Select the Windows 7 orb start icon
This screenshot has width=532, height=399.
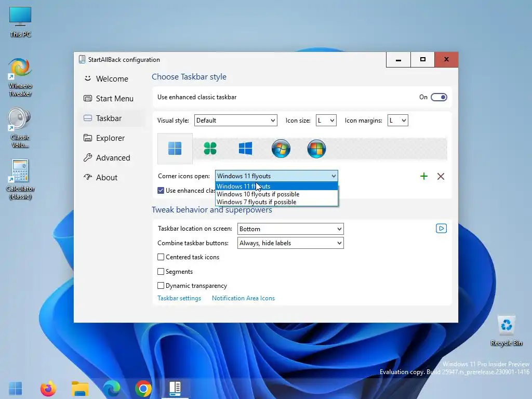[281, 149]
